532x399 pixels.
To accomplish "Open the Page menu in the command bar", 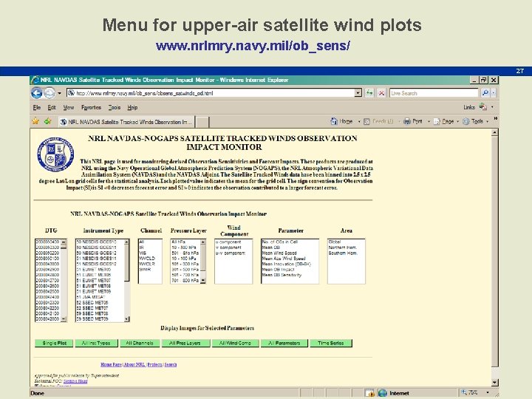I will pyautogui.click(x=446, y=121).
